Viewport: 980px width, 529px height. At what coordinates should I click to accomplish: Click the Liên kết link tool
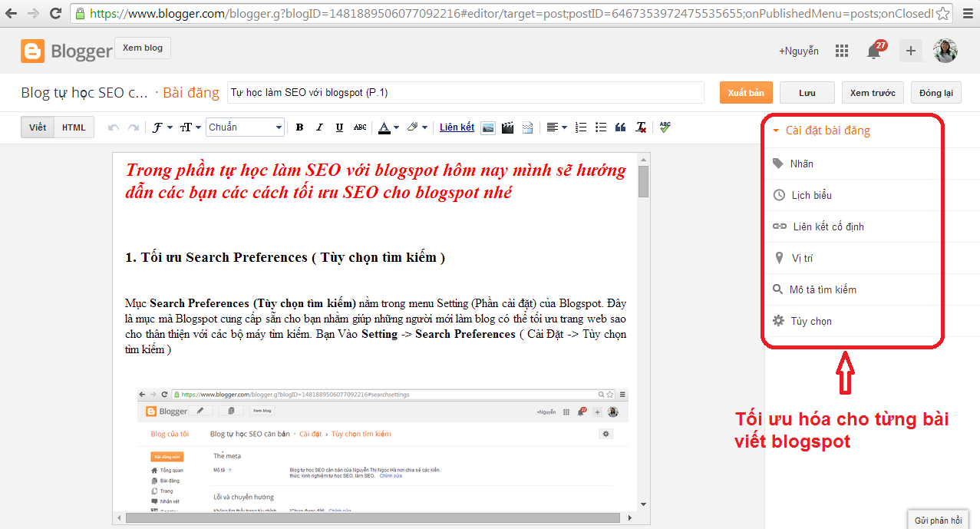pyautogui.click(x=457, y=127)
